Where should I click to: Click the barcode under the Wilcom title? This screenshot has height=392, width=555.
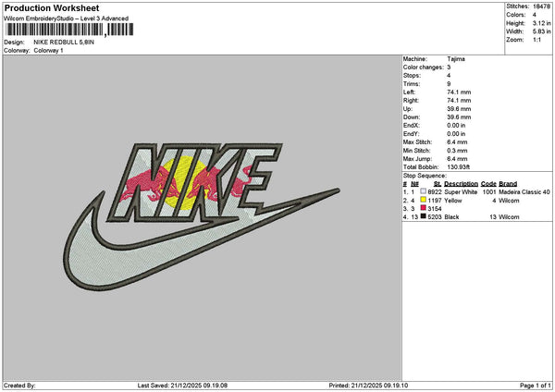[x=69, y=30]
